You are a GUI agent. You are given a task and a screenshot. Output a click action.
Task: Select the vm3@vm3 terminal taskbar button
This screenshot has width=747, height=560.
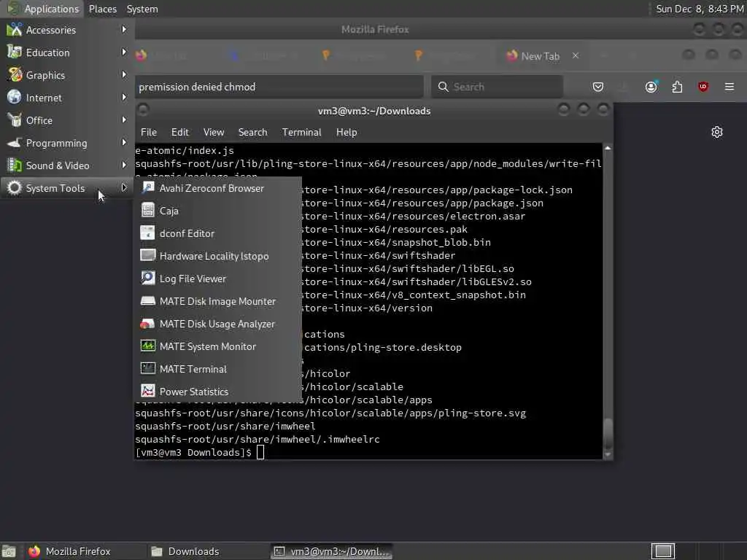tap(332, 551)
